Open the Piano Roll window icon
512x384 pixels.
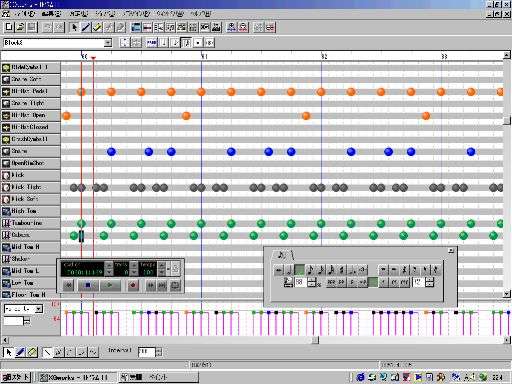(x=147, y=27)
